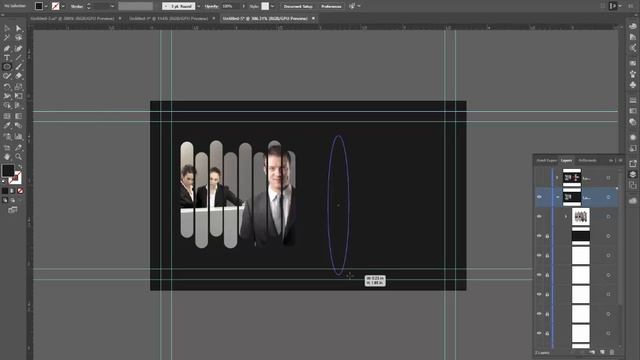Open the opacity slider arrow
640x360 pixels.
coord(244,6)
